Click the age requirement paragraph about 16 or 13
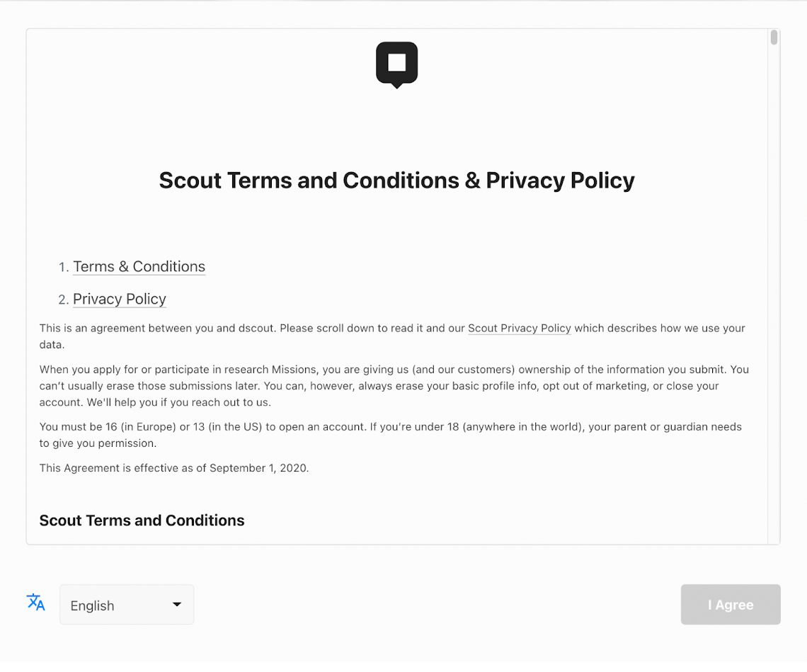 pos(391,435)
